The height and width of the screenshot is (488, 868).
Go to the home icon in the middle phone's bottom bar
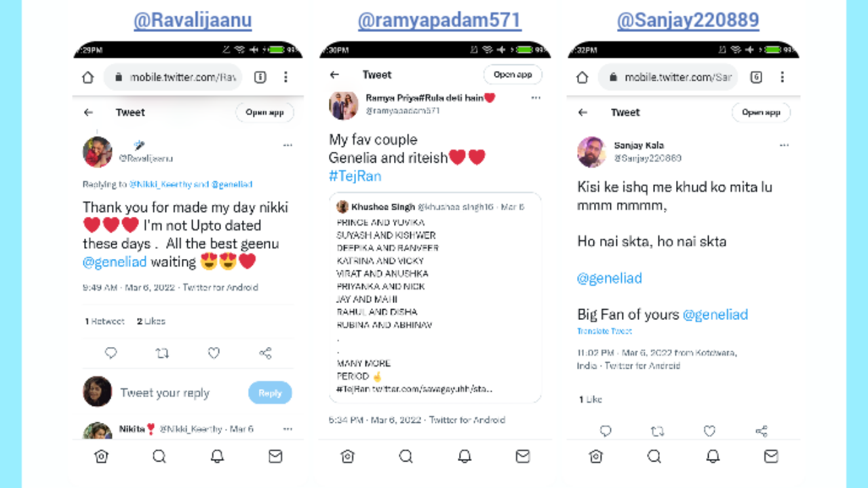coord(348,456)
